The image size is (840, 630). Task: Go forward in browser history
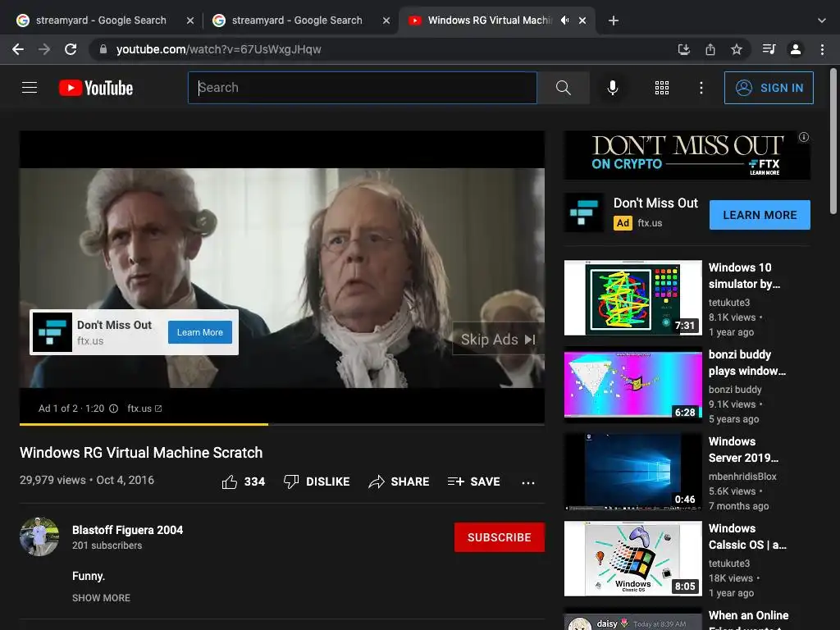(44, 49)
